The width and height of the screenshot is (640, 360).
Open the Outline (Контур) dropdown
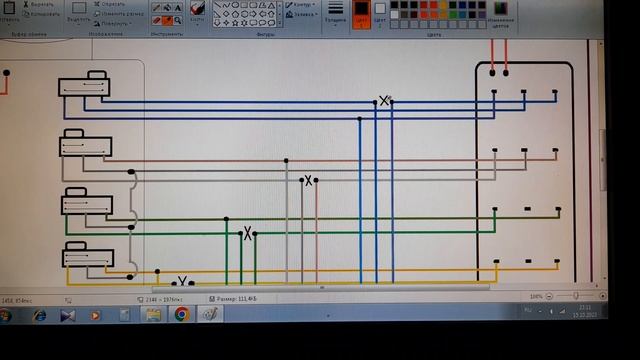coord(301,4)
